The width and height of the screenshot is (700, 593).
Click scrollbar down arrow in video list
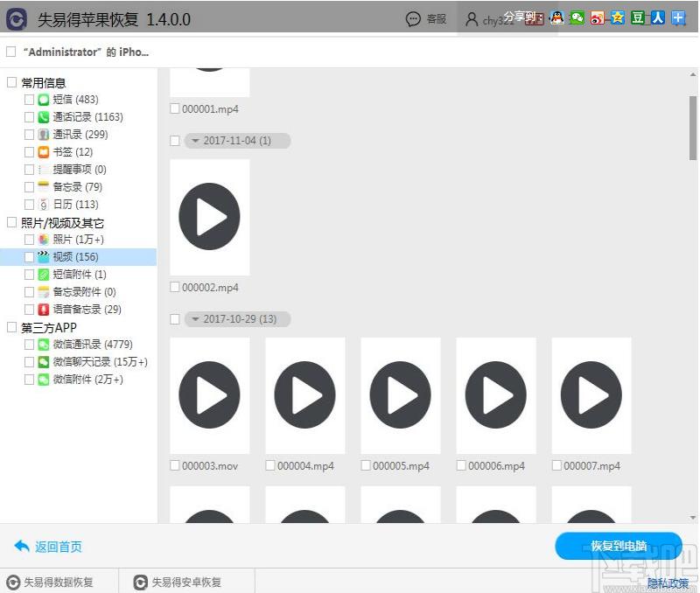coord(693,518)
